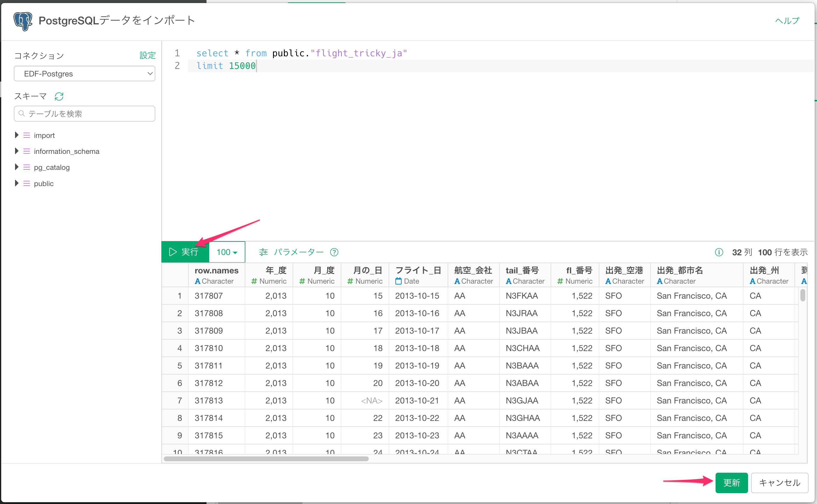Select the フライト_日 column header
The width and height of the screenshot is (817, 504).
click(x=418, y=275)
